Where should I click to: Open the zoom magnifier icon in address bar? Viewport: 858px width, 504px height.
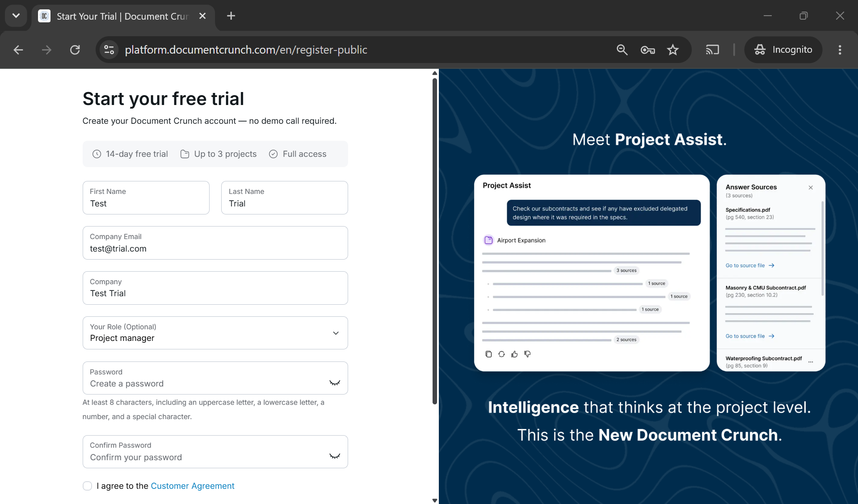click(x=622, y=50)
